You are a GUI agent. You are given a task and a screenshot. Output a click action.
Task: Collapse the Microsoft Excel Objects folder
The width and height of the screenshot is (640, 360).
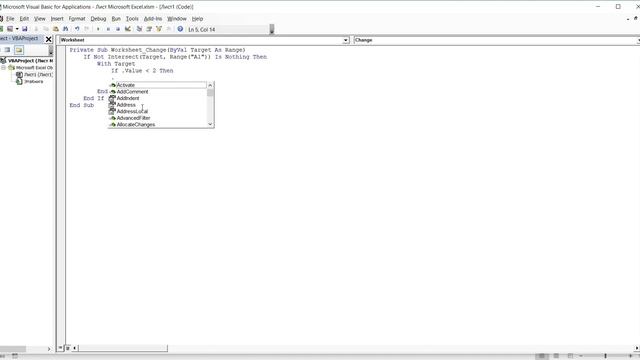3,67
